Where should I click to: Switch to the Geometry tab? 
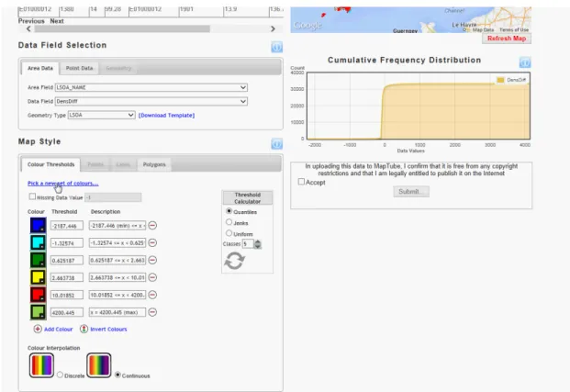118,68
